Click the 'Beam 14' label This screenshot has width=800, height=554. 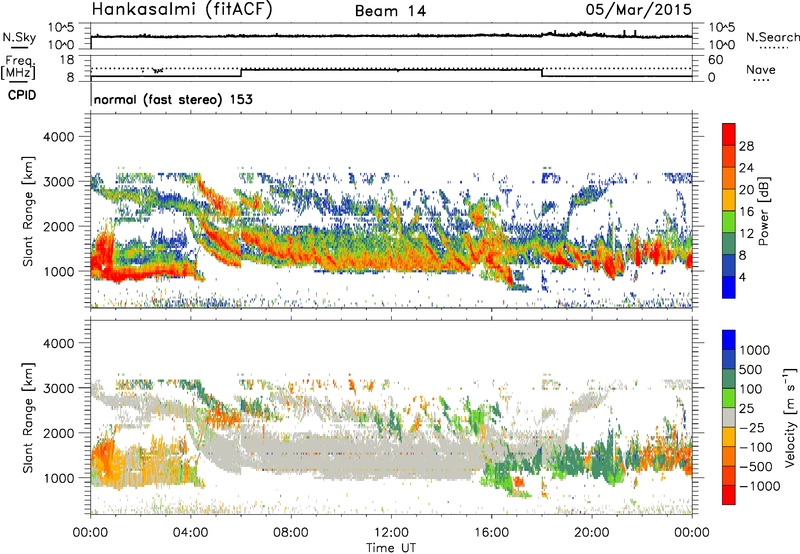point(390,11)
